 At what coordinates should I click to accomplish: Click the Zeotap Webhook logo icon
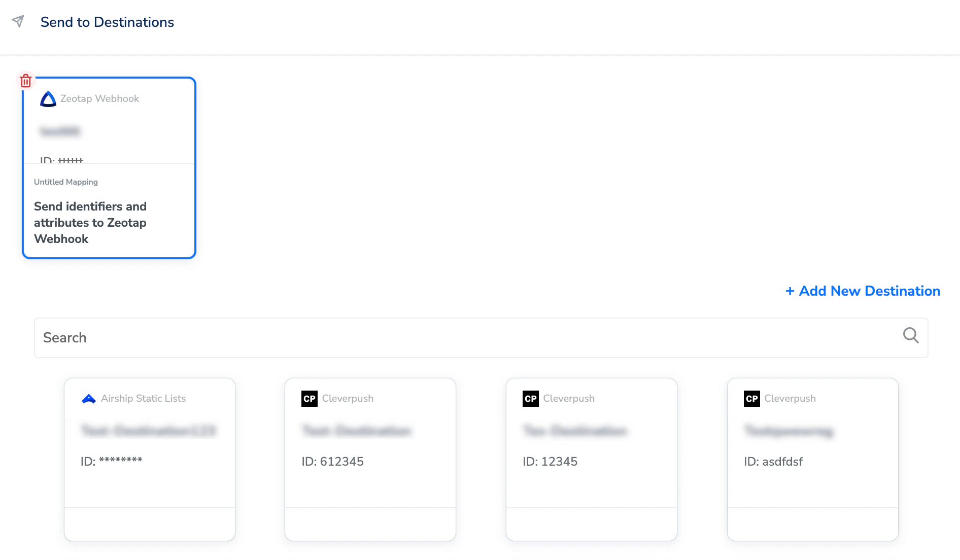point(48,99)
